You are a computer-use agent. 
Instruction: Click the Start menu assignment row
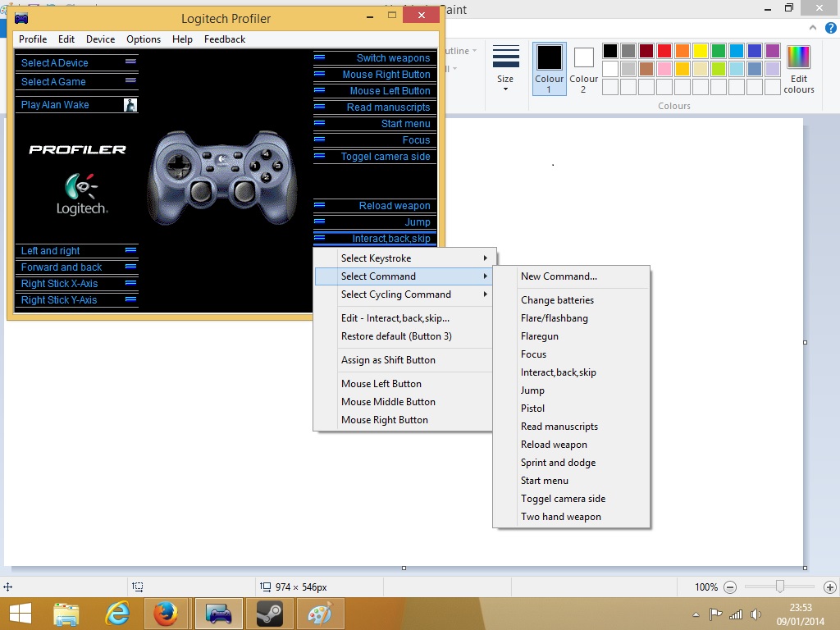374,124
